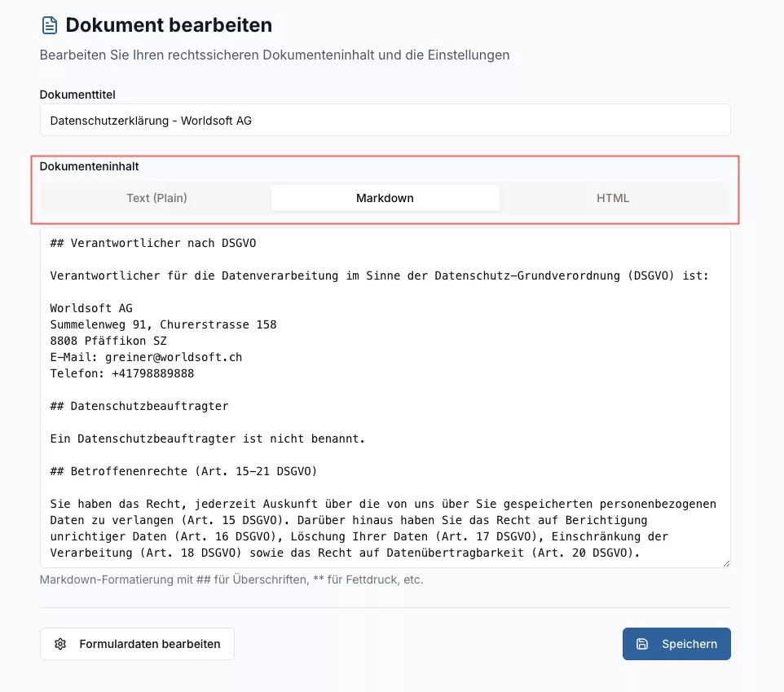This screenshot has width=784, height=692.
Task: Click the Markdown-Formatierung hint text below editor
Action: pos(231,580)
